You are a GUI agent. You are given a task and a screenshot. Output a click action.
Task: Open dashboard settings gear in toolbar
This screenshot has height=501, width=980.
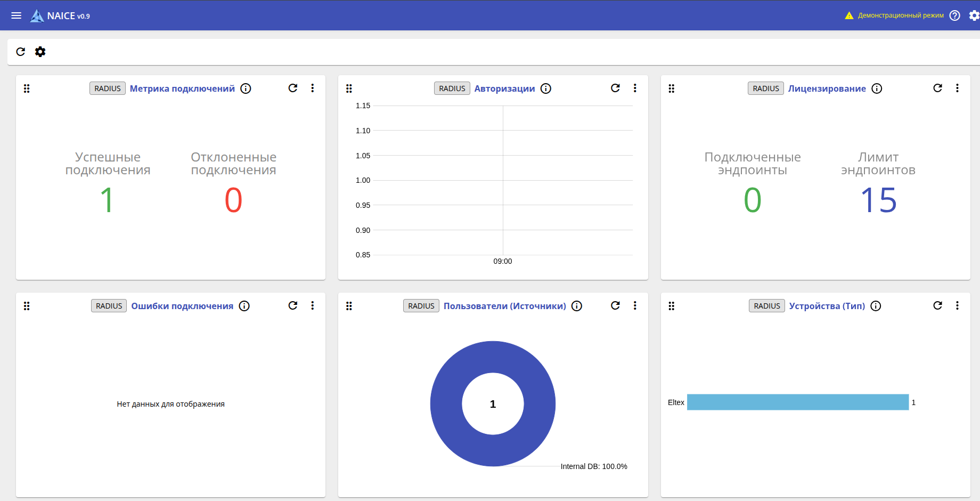pyautogui.click(x=40, y=52)
